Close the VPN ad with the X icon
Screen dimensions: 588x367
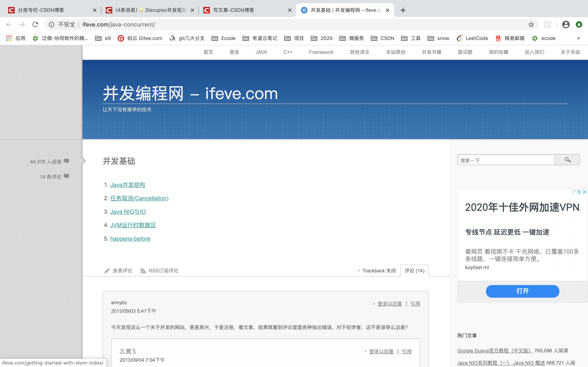click(x=585, y=192)
